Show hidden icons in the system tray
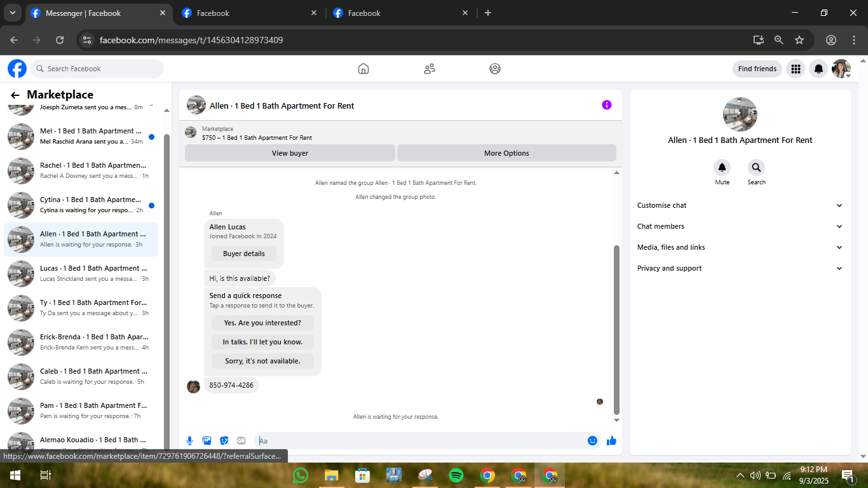The image size is (868, 488). [x=740, y=475]
